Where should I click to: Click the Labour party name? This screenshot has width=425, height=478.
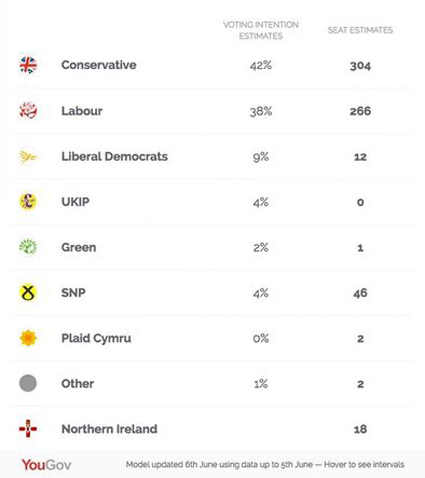(82, 111)
